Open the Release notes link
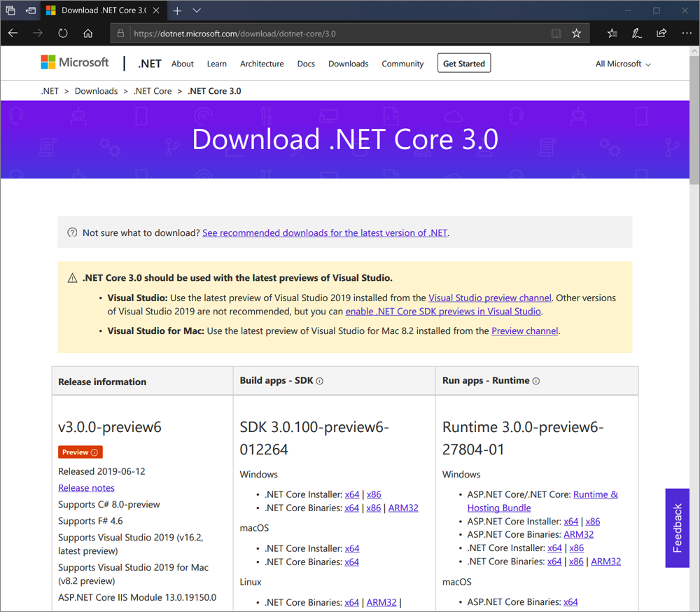Viewport: 700px width, 612px height. click(86, 488)
